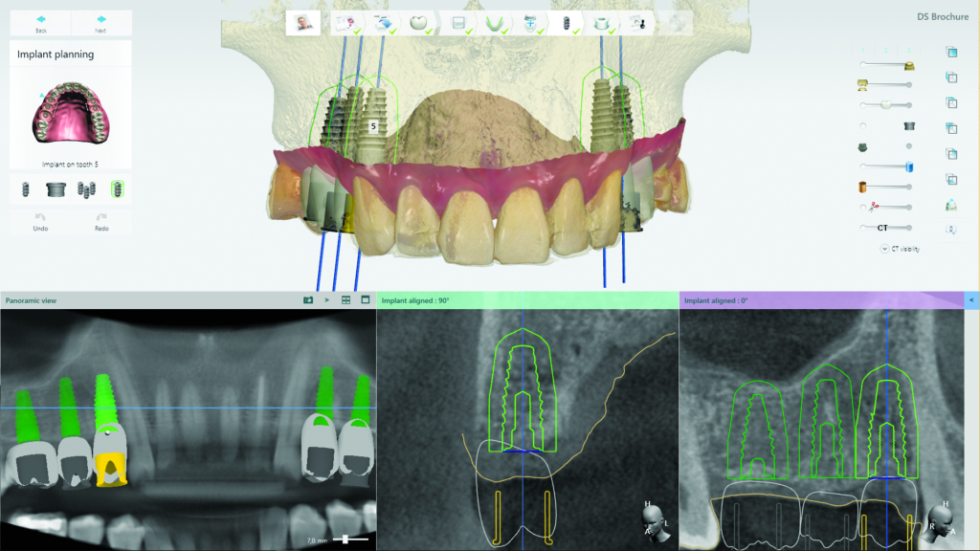Select the fourth implant type in the left panel

[x=118, y=189]
